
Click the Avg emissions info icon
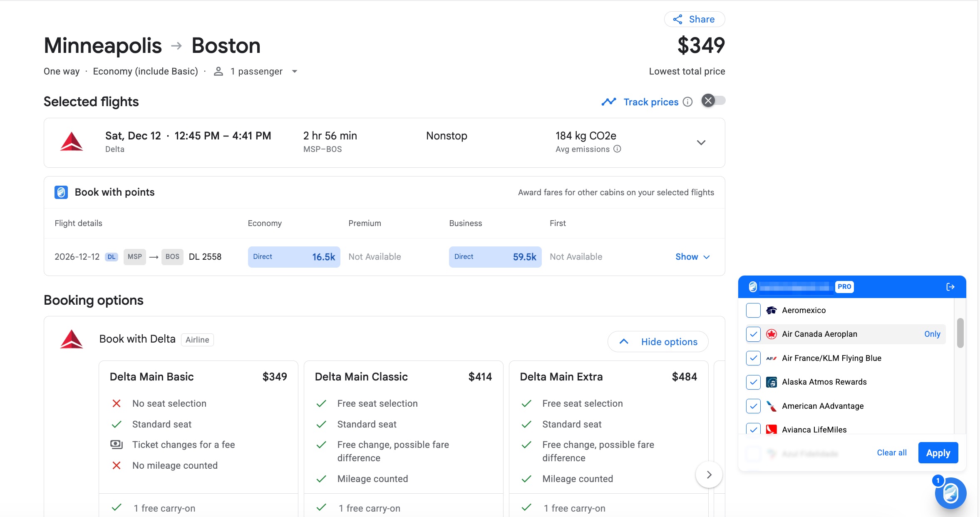(x=618, y=149)
